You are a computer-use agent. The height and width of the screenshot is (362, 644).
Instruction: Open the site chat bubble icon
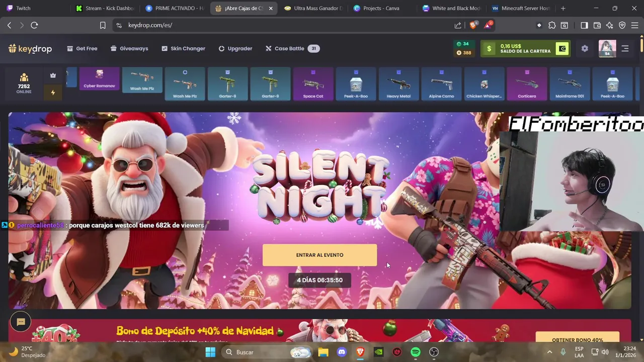21,322
